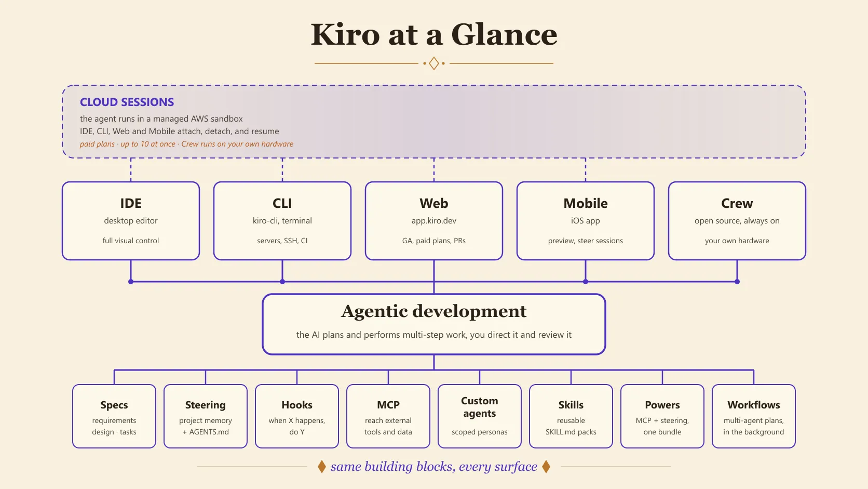Select the MCP building block
The width and height of the screenshot is (868, 489).
[388, 416]
